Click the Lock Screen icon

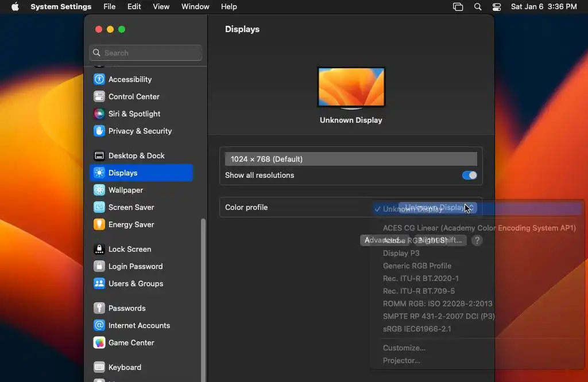coord(99,250)
